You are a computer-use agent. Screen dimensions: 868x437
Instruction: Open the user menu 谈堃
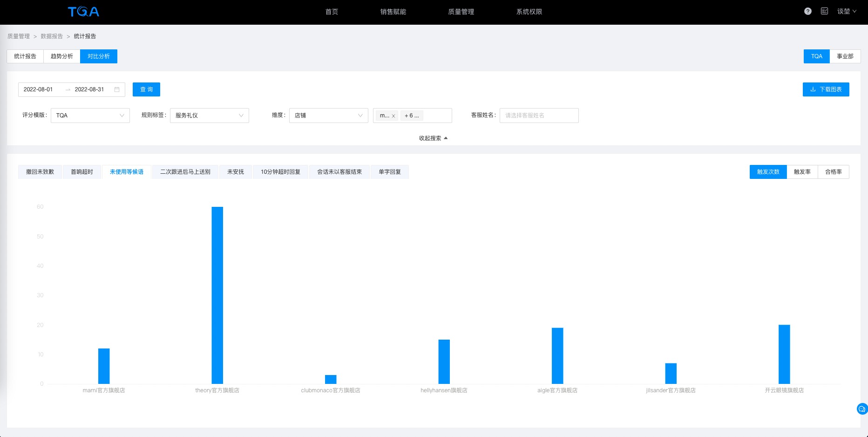click(x=847, y=11)
